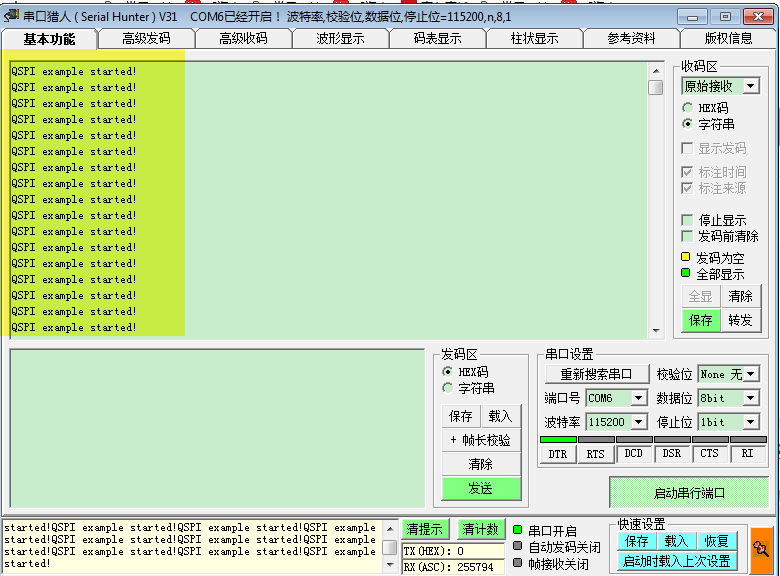Select 字符串 in the 收码区 panel

(x=687, y=123)
